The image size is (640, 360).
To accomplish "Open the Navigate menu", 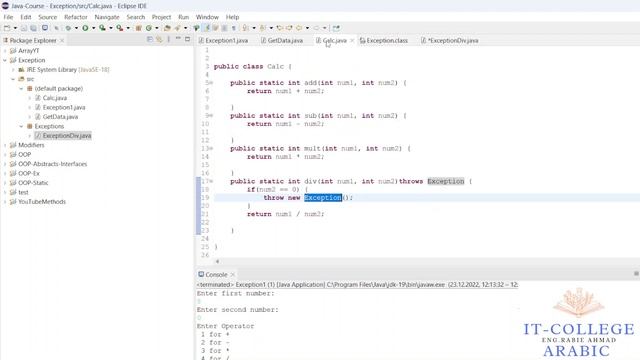I will [107, 17].
